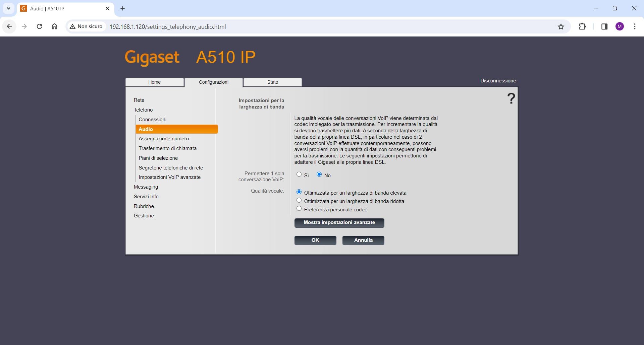
Task: Open Assegnazione numero in the sidebar
Action: click(x=164, y=139)
